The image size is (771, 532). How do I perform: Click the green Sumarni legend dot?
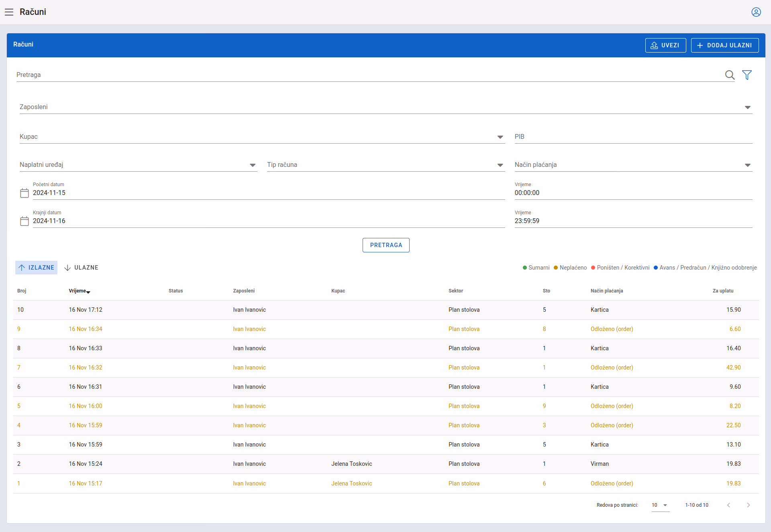pyautogui.click(x=524, y=268)
